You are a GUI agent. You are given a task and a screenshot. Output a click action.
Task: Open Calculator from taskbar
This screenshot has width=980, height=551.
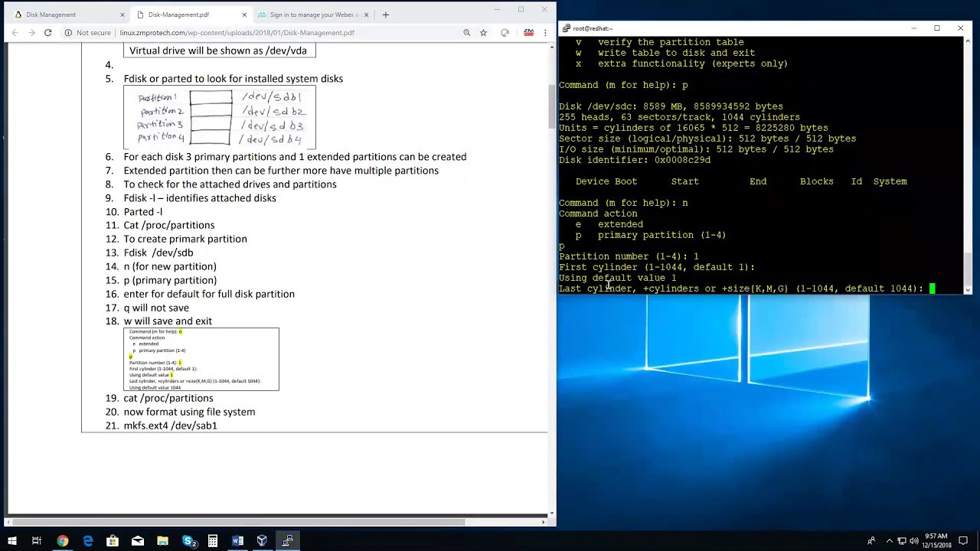(x=213, y=541)
